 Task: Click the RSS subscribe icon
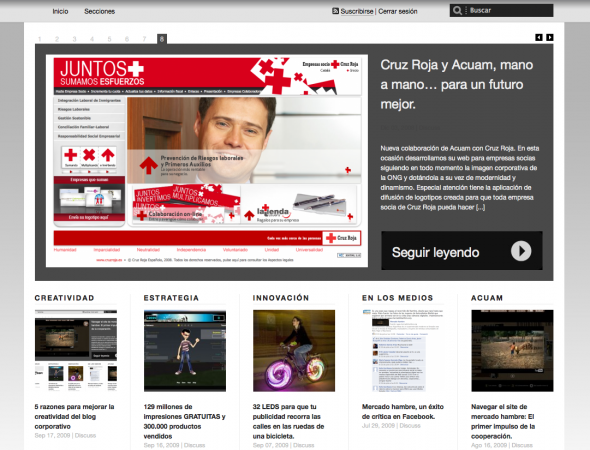point(335,11)
